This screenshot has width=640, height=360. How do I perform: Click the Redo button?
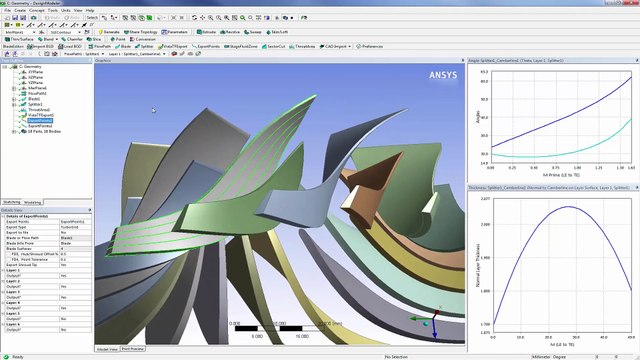[x=71, y=18]
